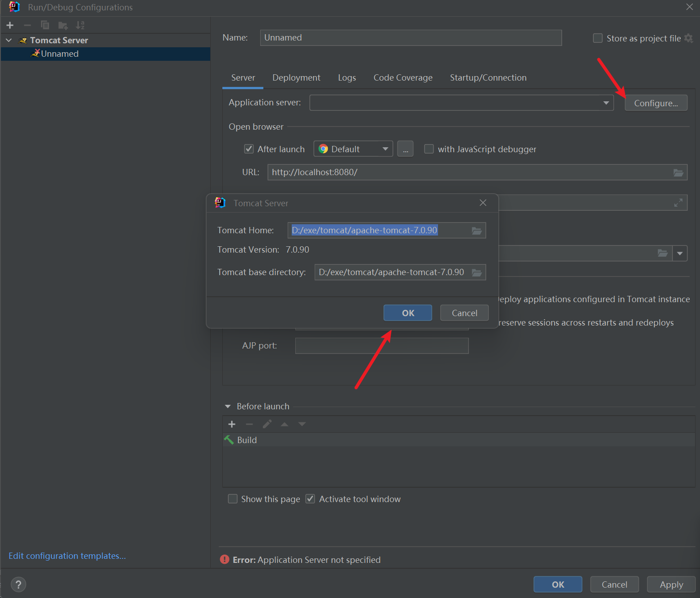The height and width of the screenshot is (598, 700).
Task: Confirm Tomcat Server dialog with OK
Action: tap(408, 313)
